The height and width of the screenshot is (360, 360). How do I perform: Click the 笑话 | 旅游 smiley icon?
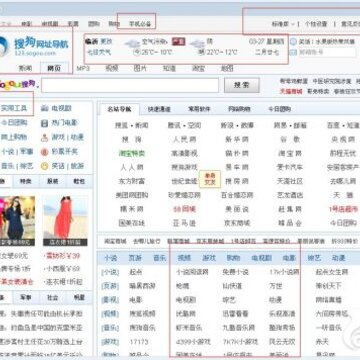click(45, 166)
